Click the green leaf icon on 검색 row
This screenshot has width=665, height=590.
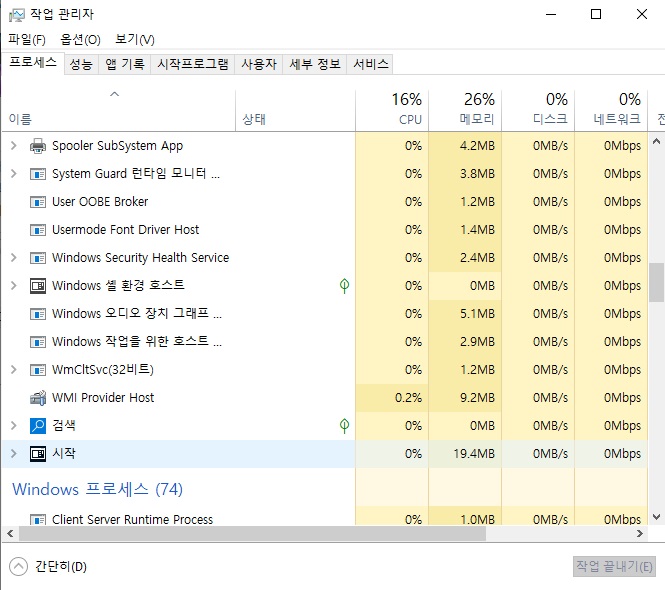pos(344,425)
